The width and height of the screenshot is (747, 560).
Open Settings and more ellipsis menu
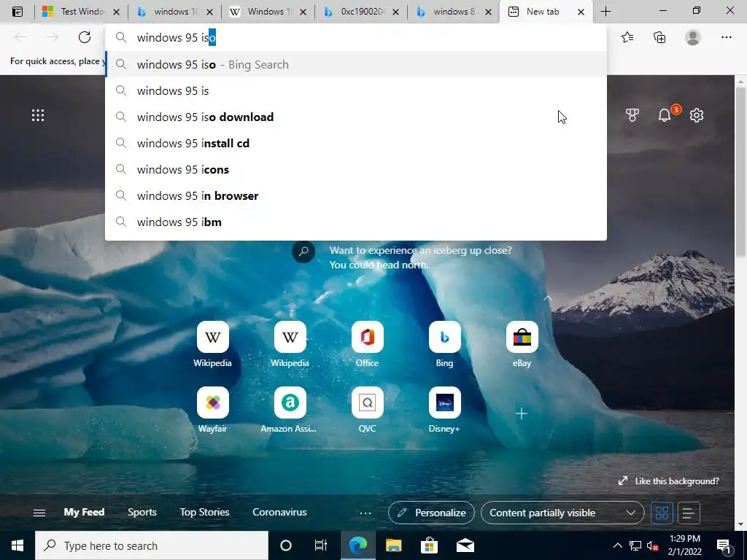coord(726,37)
